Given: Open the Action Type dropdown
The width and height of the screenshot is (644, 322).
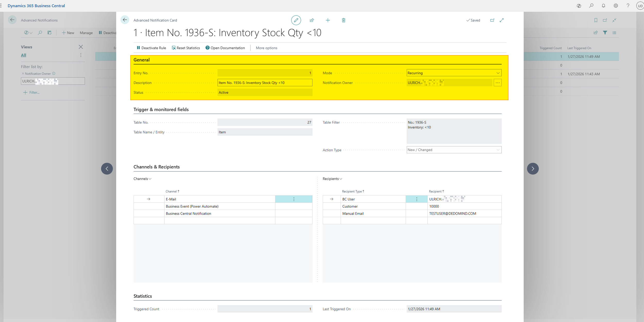Looking at the screenshot, I should (x=454, y=150).
